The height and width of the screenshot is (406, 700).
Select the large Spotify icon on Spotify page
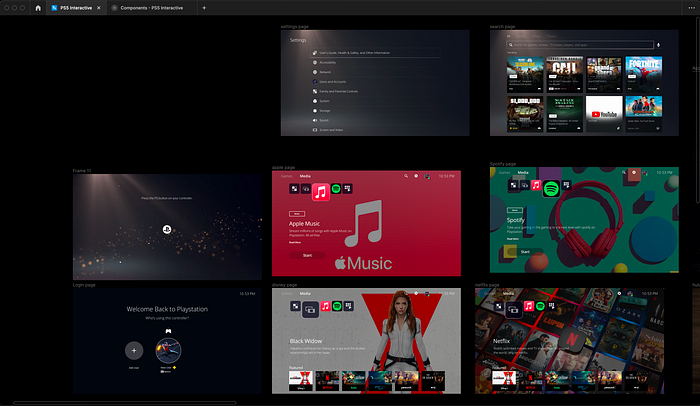[x=552, y=189]
